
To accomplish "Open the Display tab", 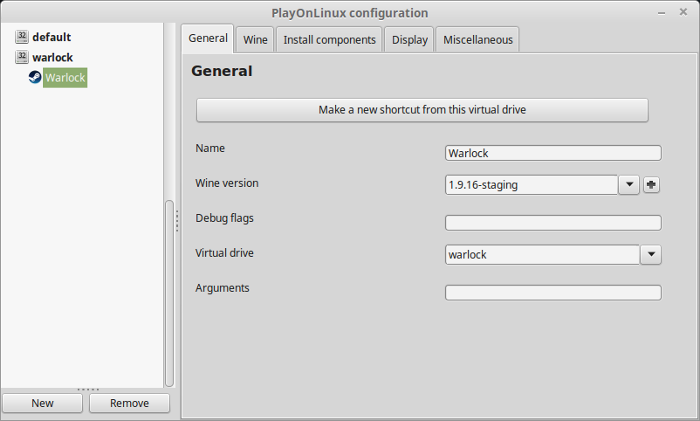I will (409, 40).
